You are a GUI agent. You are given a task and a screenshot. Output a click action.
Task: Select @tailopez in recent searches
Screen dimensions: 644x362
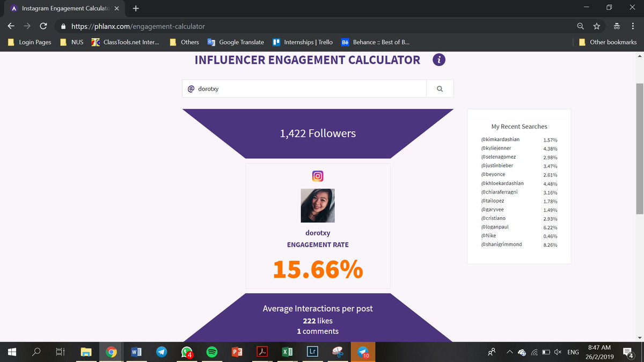click(x=494, y=201)
